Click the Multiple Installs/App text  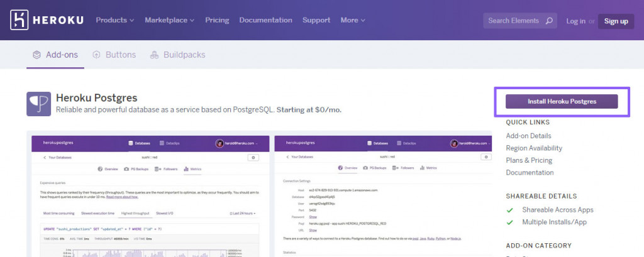coord(555,222)
